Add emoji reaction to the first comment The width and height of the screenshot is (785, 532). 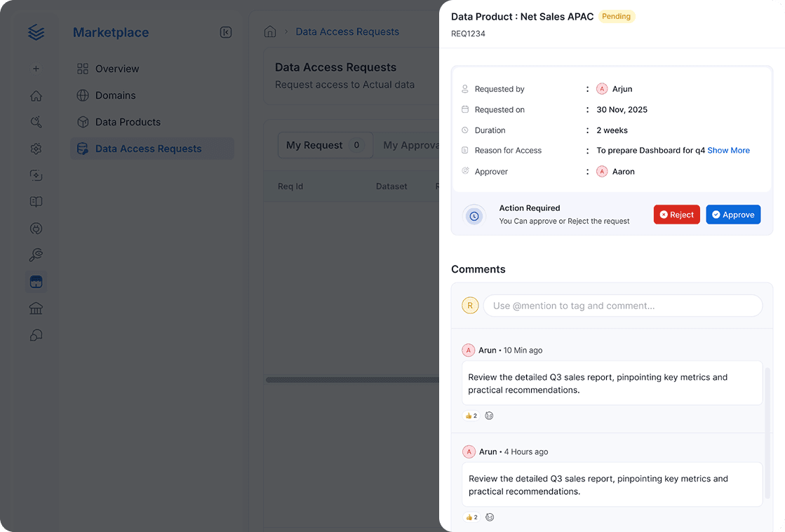(489, 416)
